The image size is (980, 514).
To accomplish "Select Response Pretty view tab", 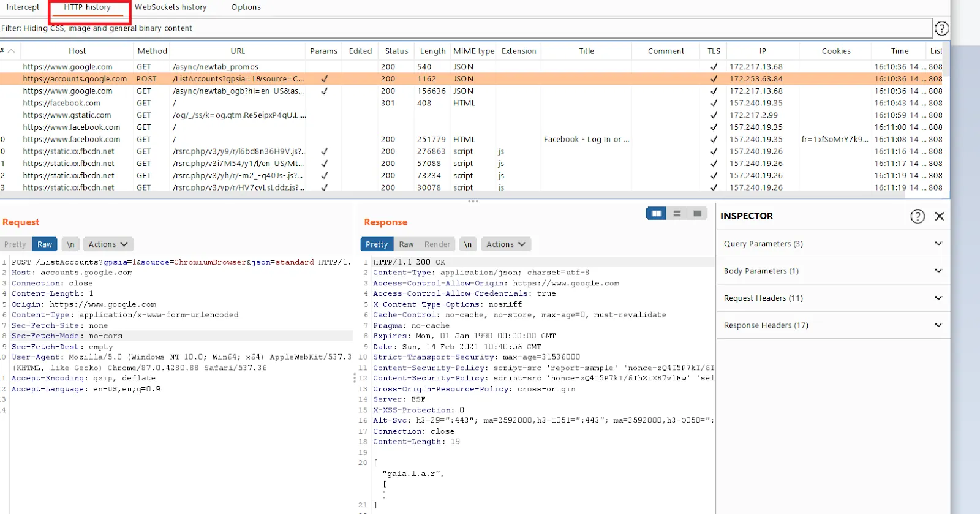I will 377,244.
